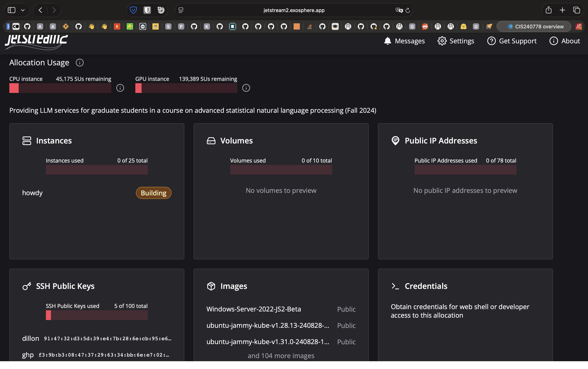
Task: Open the graduation cap pinned tab
Action: (335, 26)
